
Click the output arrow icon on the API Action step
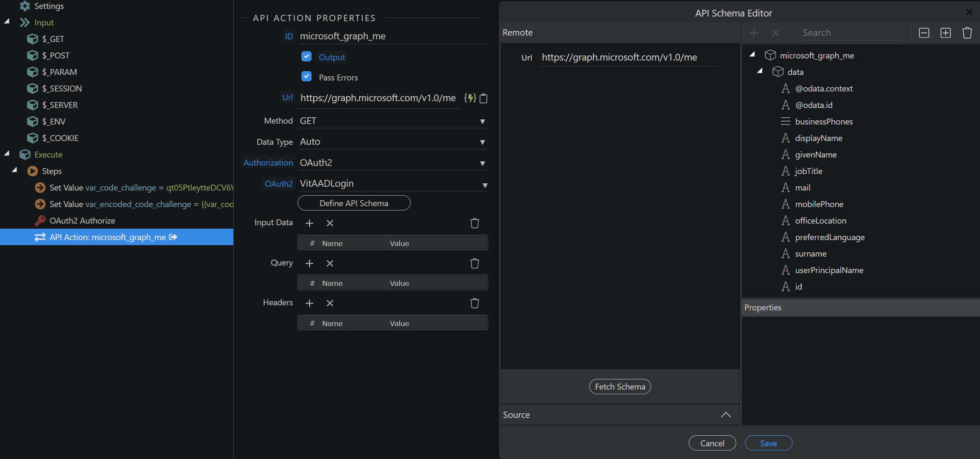[x=173, y=237]
